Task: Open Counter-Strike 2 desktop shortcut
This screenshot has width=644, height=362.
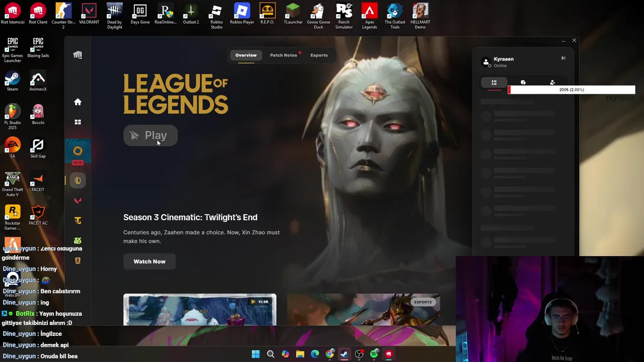Action: click(63, 16)
